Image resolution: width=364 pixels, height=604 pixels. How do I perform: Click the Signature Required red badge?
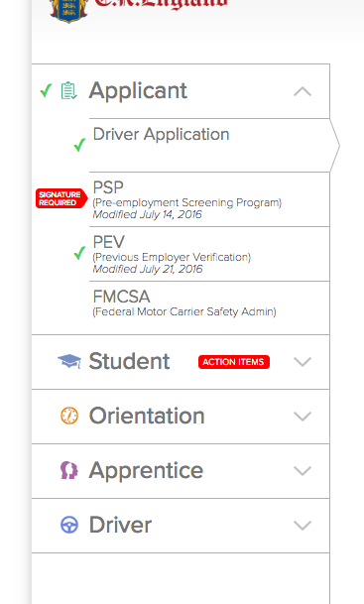coord(61,198)
